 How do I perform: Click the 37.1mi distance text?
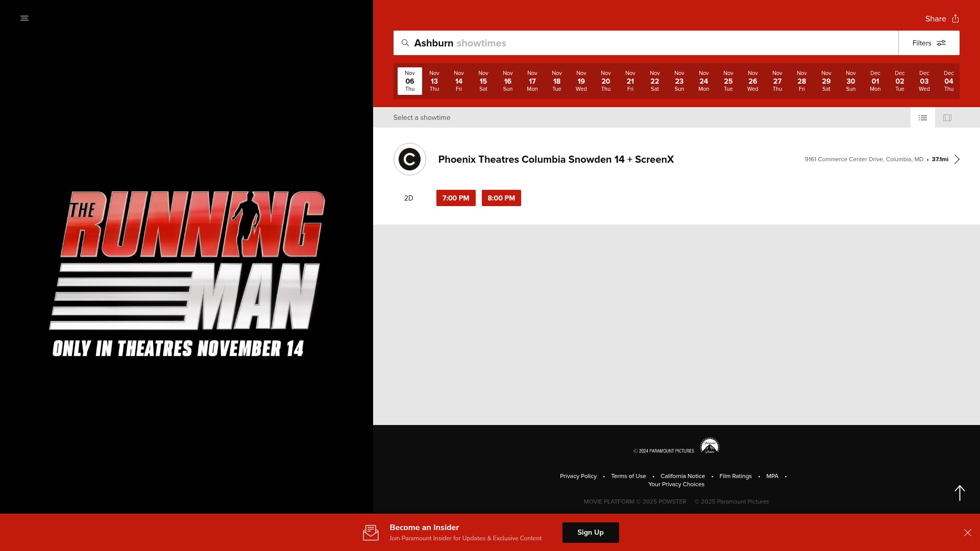(940, 159)
